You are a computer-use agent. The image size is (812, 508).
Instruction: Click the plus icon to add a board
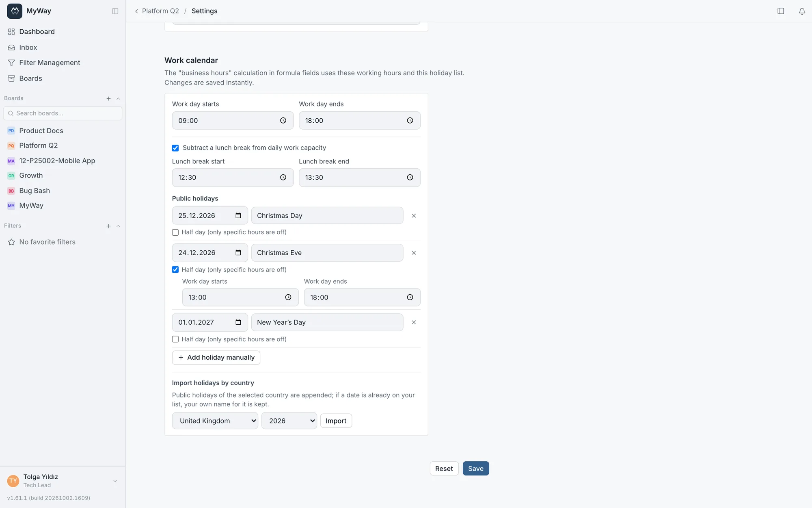[108, 98]
